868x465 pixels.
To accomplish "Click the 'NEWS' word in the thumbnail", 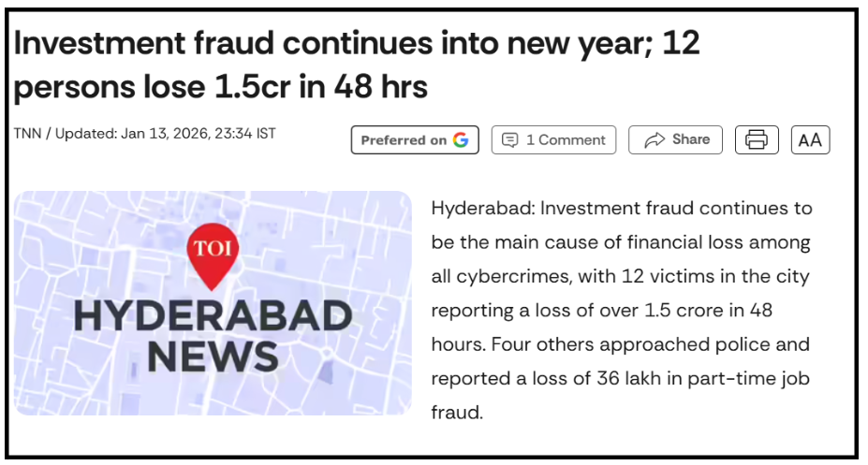I will (213, 356).
